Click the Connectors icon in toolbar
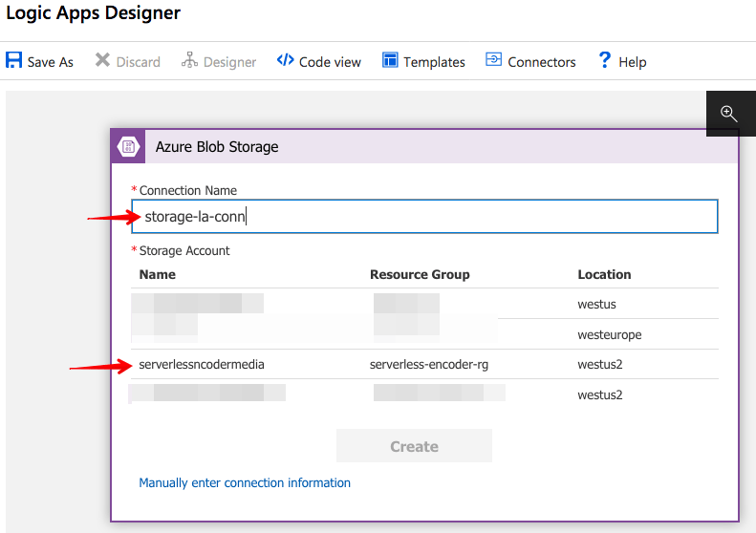 pos(493,61)
